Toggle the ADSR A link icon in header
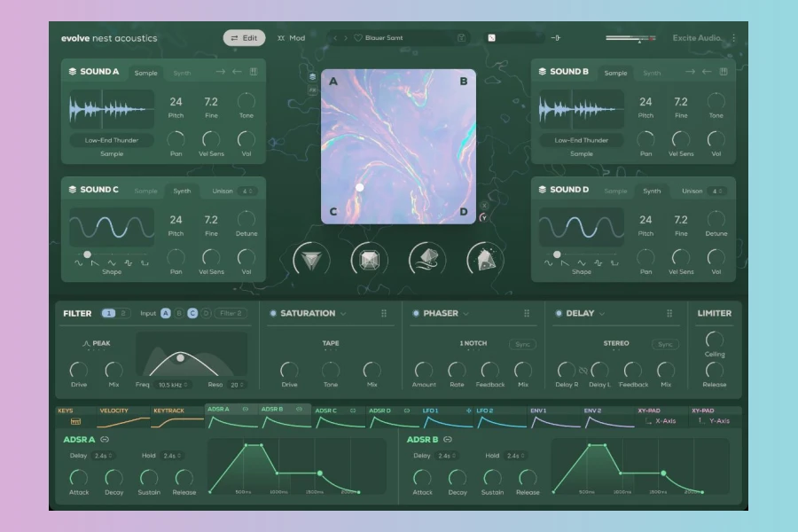 pyautogui.click(x=105, y=440)
